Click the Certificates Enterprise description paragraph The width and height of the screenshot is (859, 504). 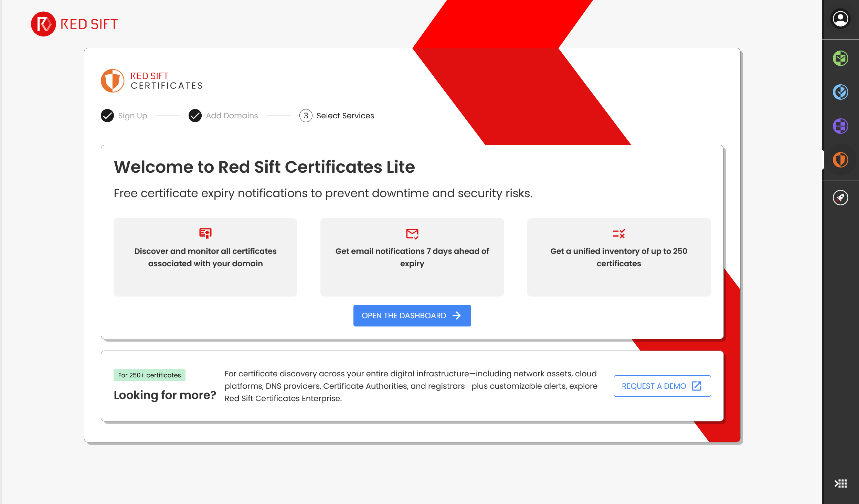(x=411, y=386)
